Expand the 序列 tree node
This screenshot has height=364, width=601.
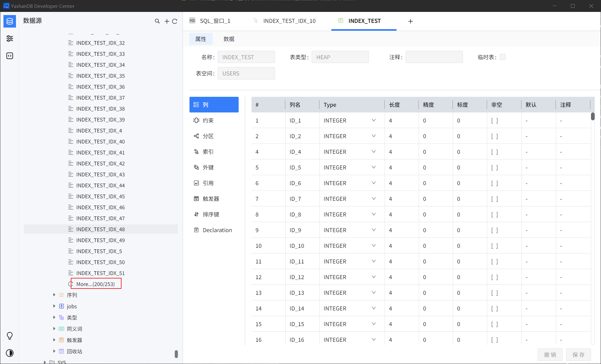54,295
